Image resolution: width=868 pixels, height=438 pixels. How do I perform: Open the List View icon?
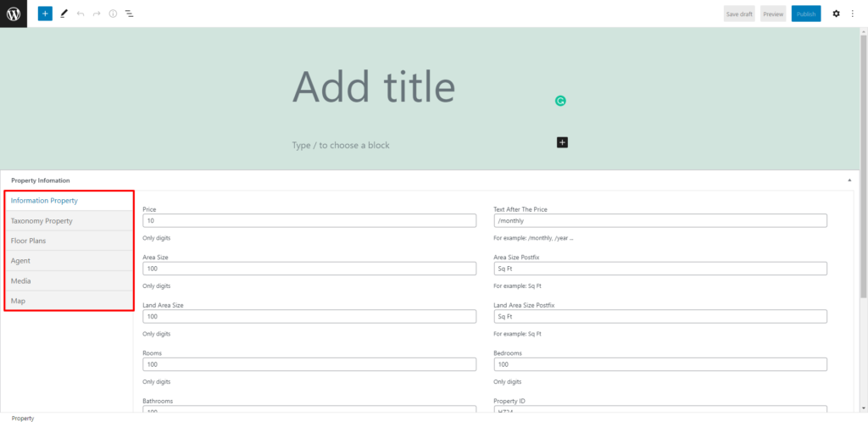pos(129,14)
